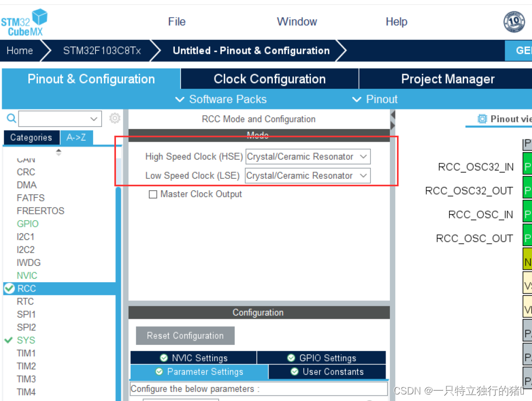Select SPI1 in the peripheral list
The image size is (532, 401).
[x=26, y=314]
